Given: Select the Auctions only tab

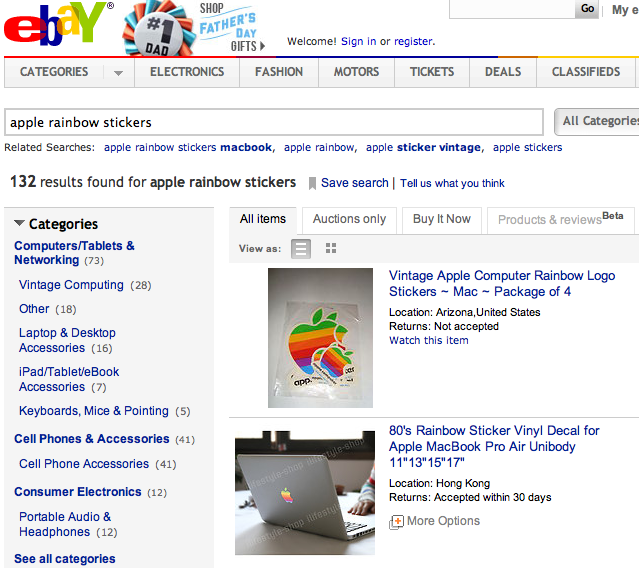Looking at the screenshot, I should pos(349,220).
